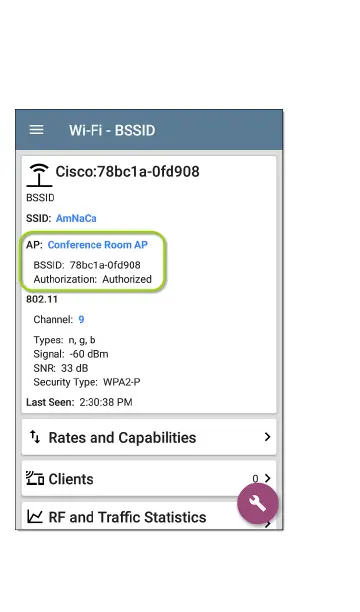Click the Security Type WPA2-P entry

[87, 382]
